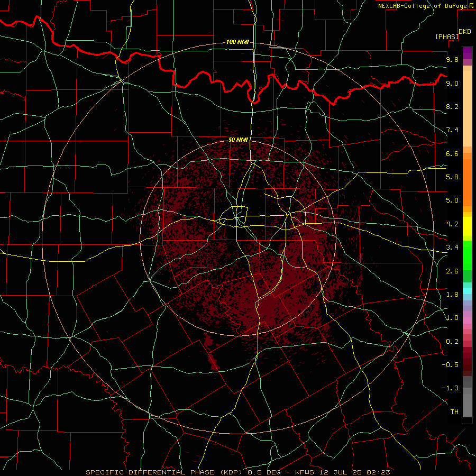Click the 5.0 value on the color scale
476x476 pixels.
pyautogui.click(x=452, y=200)
